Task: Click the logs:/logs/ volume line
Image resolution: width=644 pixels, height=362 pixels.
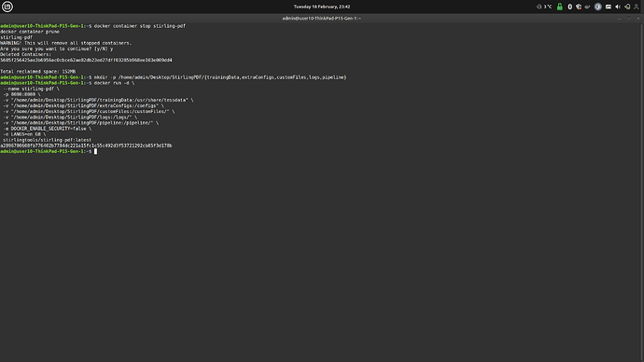Action: tap(70, 118)
